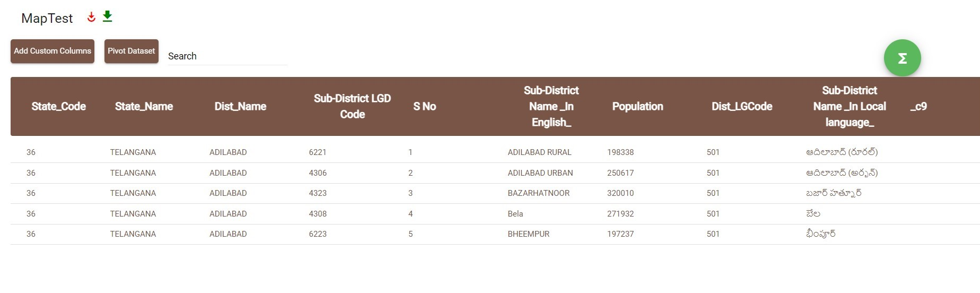Select population value 271932
980x293 pixels.
click(x=620, y=214)
